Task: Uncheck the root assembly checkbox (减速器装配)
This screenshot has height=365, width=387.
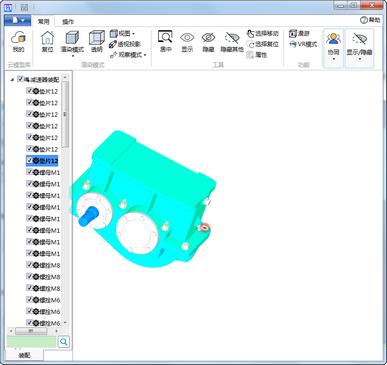Action: 20,79
